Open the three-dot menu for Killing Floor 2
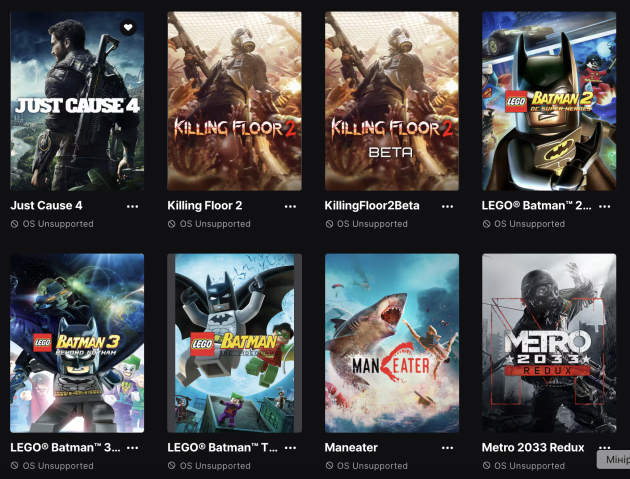 click(290, 207)
